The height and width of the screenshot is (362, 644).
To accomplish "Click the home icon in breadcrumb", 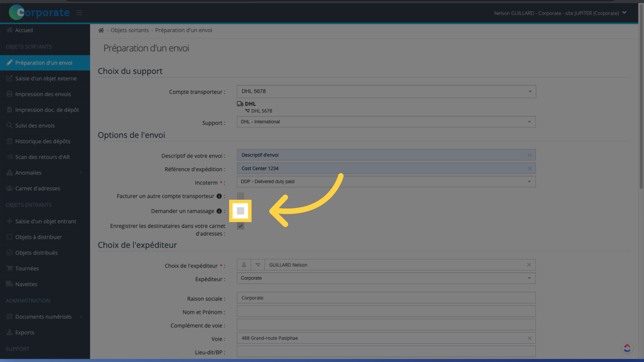I will coord(101,30).
